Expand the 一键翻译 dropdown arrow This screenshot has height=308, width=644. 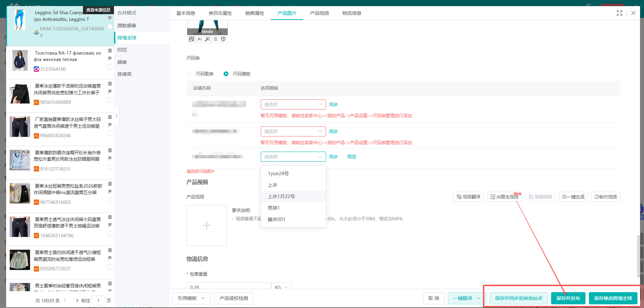[478, 298]
